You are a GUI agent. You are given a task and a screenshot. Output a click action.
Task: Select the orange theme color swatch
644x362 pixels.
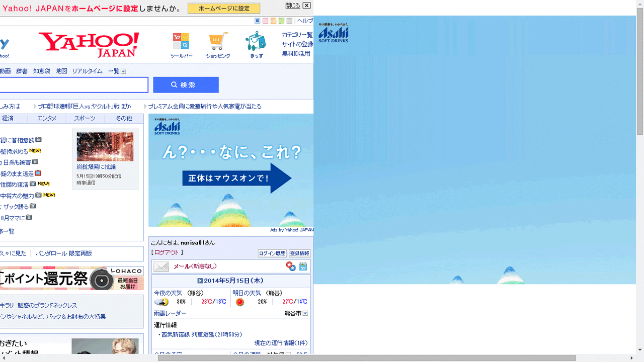274,21
